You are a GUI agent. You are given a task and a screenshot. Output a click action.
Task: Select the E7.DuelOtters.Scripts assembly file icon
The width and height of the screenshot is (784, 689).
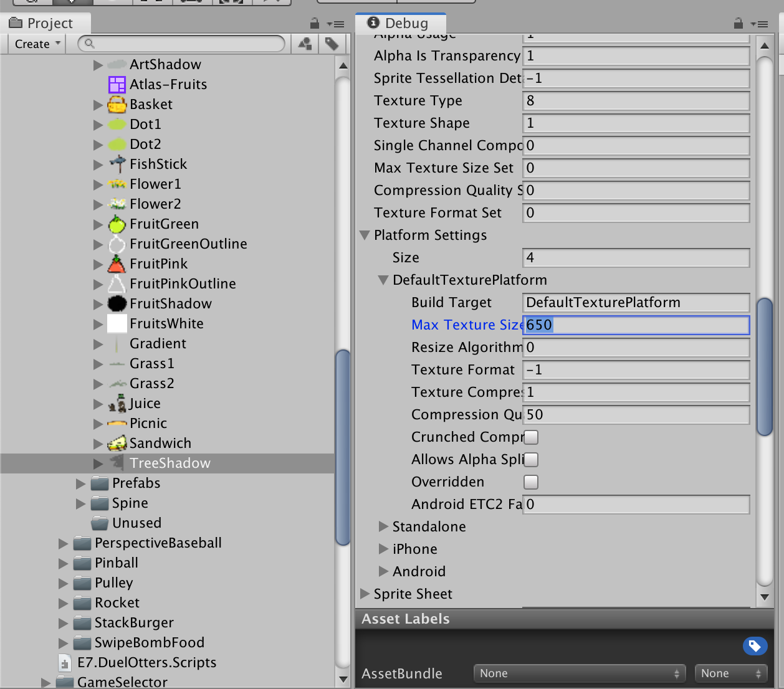click(64, 663)
